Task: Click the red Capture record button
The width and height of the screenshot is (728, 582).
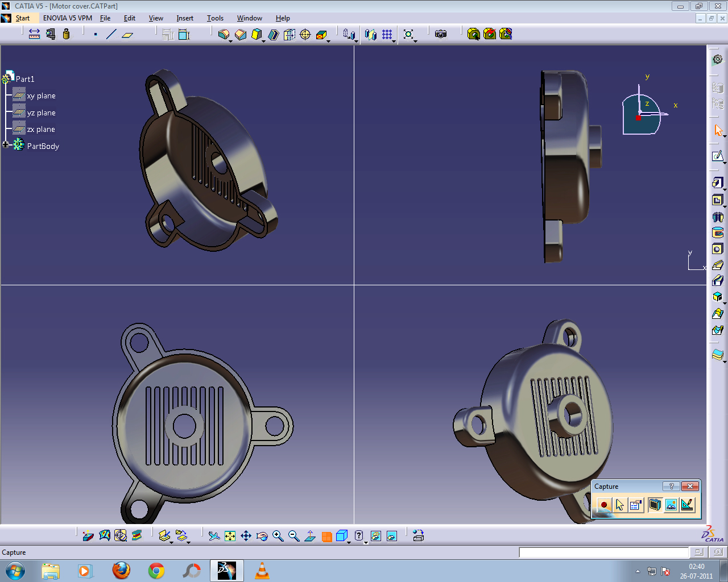Action: [x=604, y=505]
